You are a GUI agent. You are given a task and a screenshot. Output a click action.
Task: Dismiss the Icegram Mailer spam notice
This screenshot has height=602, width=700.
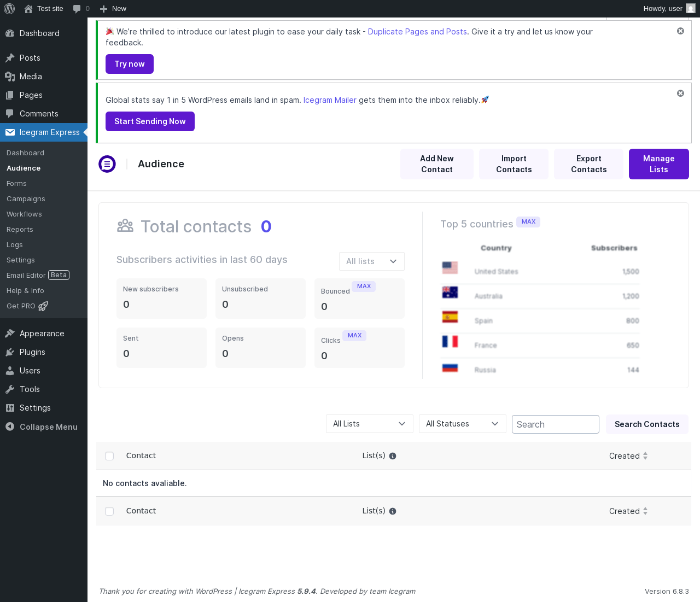click(x=680, y=93)
